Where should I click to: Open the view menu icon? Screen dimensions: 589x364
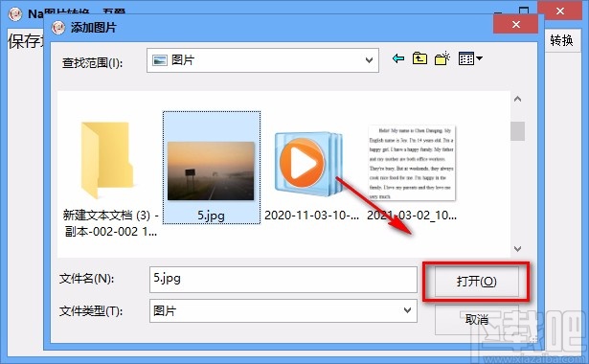(470, 58)
